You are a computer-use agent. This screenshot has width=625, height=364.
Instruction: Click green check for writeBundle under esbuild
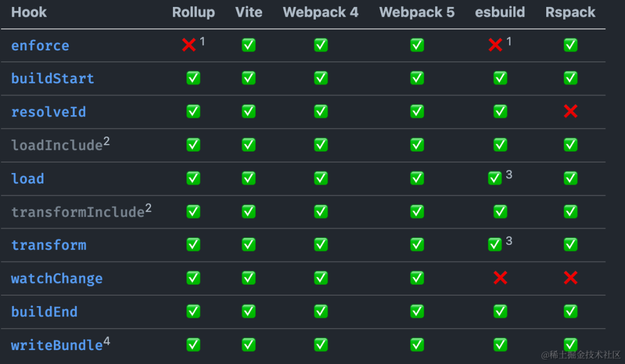click(x=500, y=344)
